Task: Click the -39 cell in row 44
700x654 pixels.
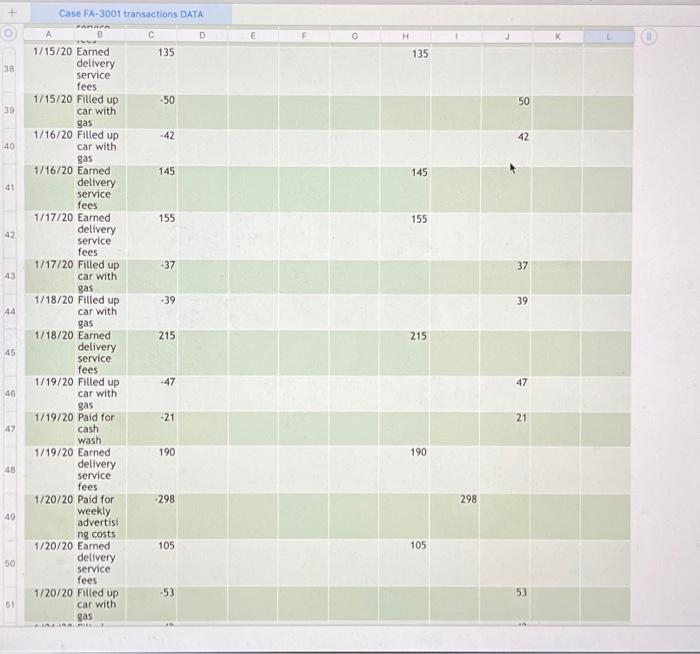Action: pos(152,312)
